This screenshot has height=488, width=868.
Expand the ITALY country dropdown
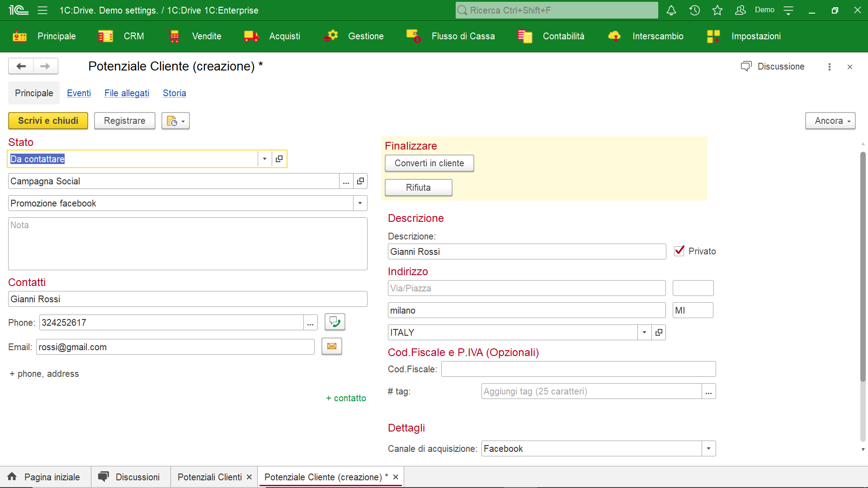644,333
